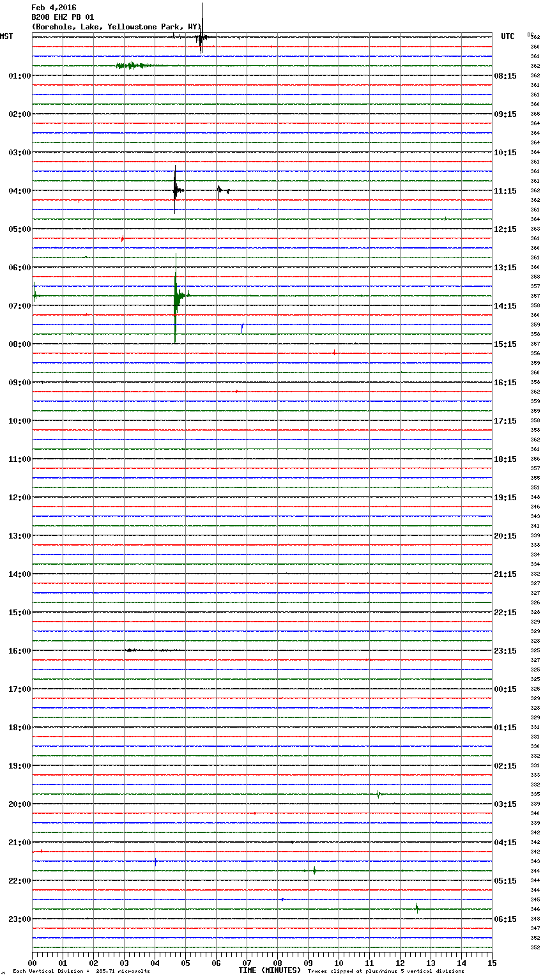Select the 05:00 MST hour label
543x980 pixels.
19,229
